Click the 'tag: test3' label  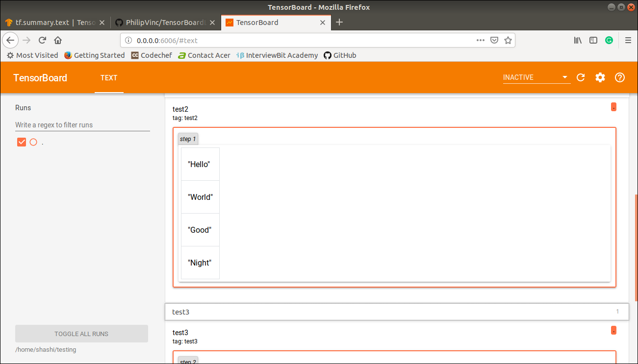pos(185,341)
